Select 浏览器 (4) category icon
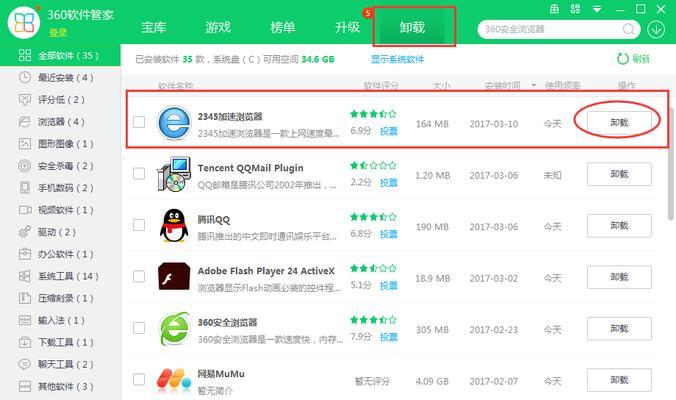676x400 pixels. point(25,122)
